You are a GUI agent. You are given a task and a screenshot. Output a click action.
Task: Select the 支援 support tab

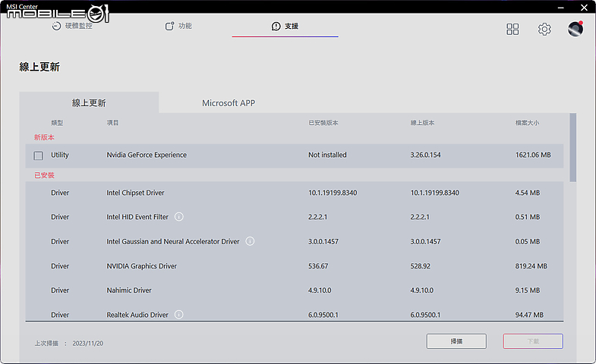point(285,26)
